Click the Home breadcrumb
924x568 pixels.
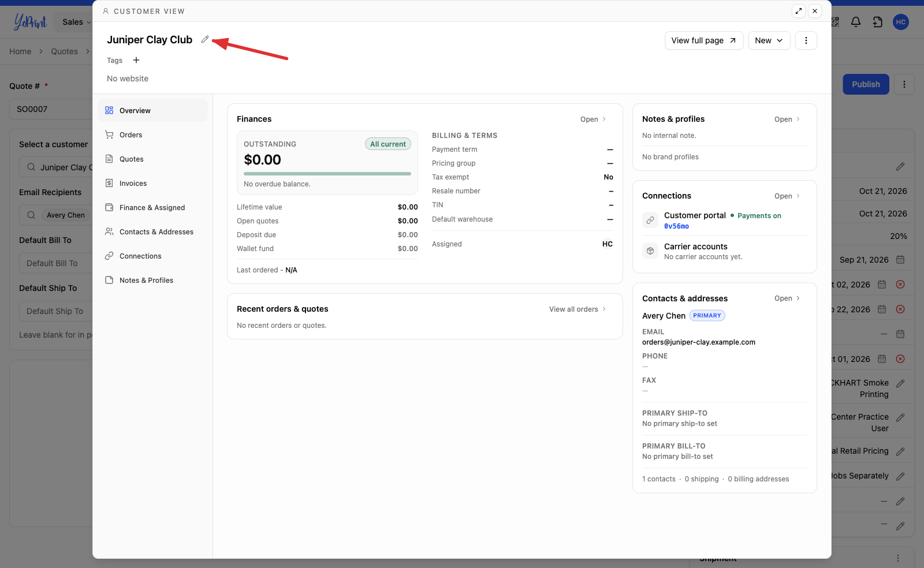20,51
